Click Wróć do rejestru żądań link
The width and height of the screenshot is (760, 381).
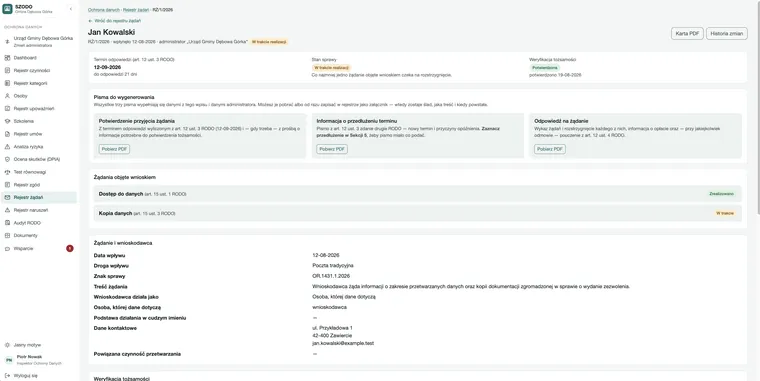(115, 21)
